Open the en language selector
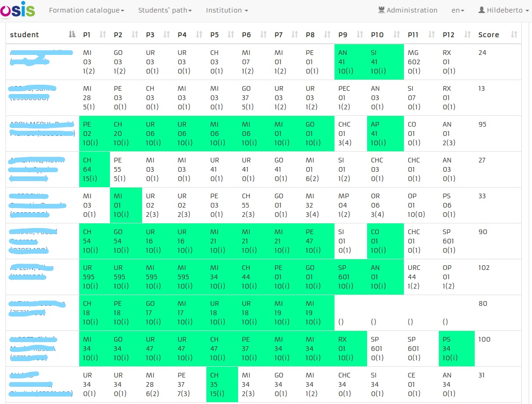The image size is (532, 404). click(x=457, y=10)
